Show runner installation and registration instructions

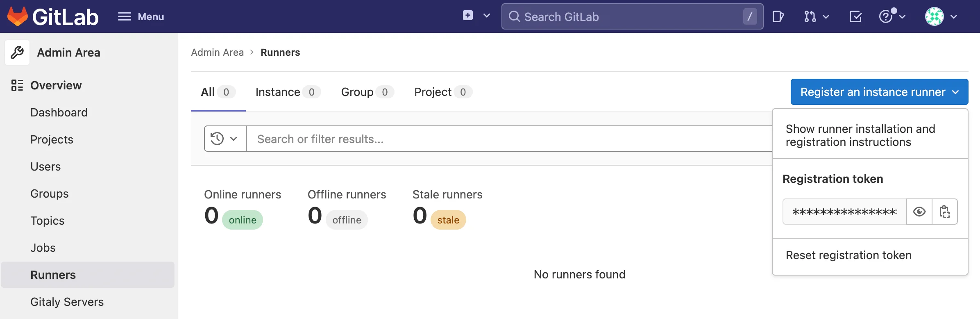pos(860,135)
